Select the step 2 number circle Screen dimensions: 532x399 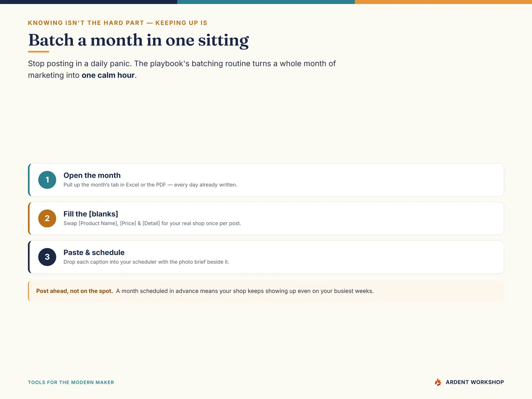point(47,218)
